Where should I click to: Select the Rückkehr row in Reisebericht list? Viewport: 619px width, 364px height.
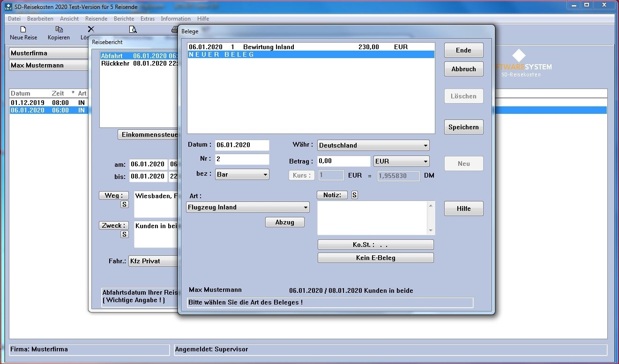coord(139,63)
